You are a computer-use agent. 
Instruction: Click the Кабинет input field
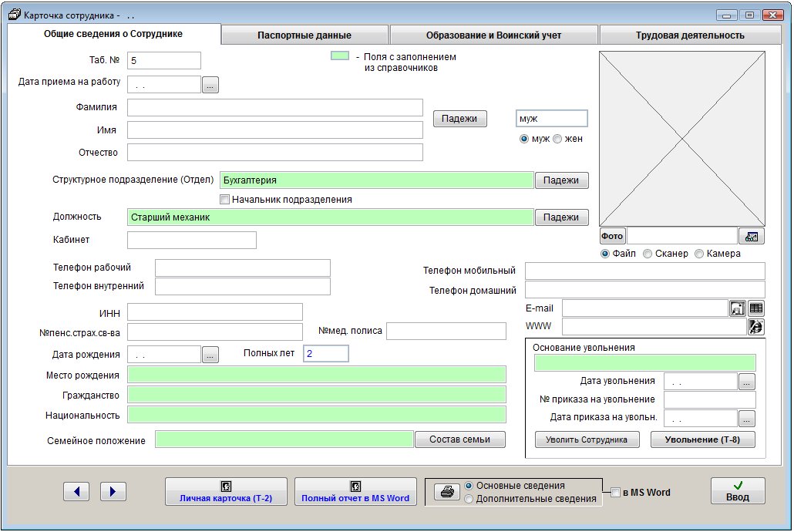[192, 240]
